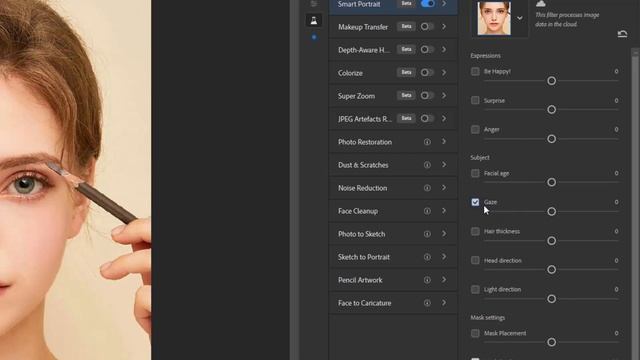Click the detected face thumbnail
The height and width of the screenshot is (360, 640).
(494, 18)
